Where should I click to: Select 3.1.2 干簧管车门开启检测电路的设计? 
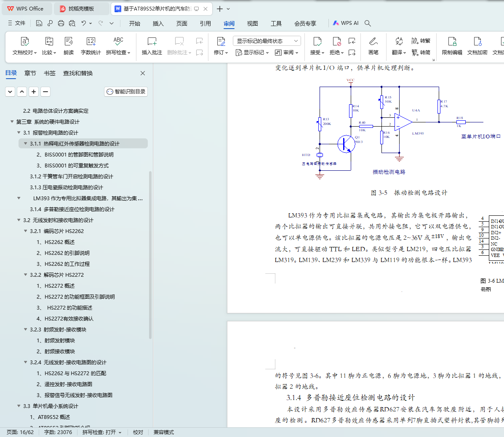(71, 176)
